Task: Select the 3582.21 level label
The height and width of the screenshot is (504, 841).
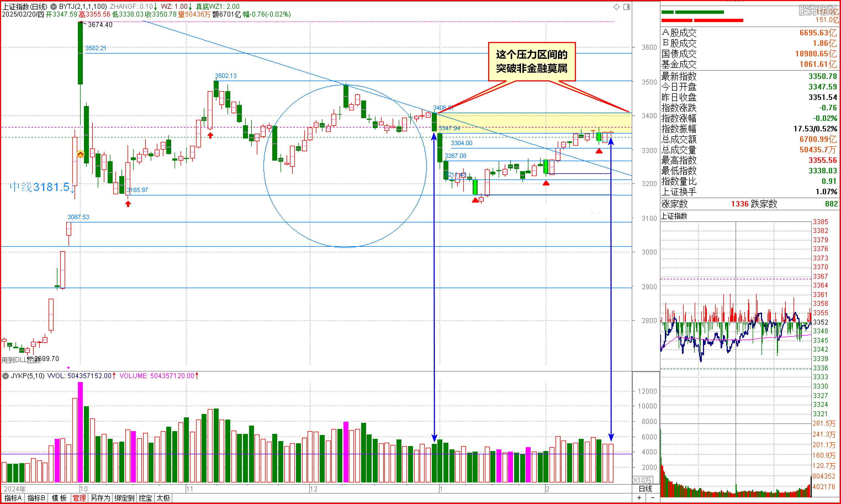Action: [96, 48]
